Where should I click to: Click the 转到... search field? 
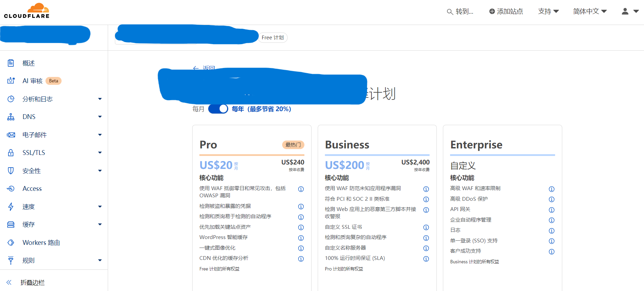(460, 12)
